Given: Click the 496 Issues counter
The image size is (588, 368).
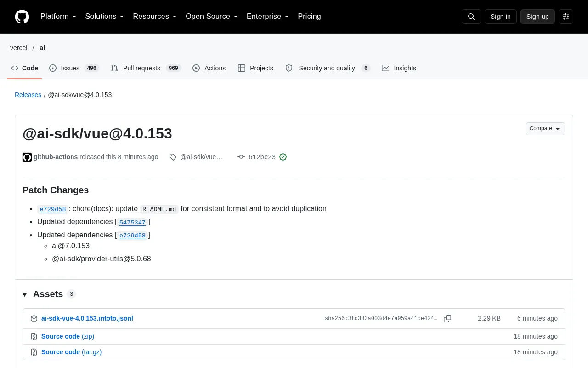Looking at the screenshot, I should (91, 68).
